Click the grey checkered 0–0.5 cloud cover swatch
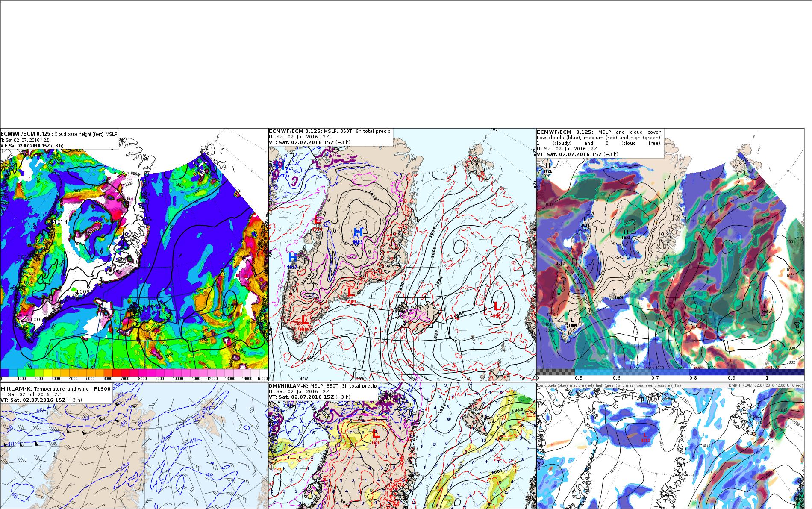 [556, 372]
